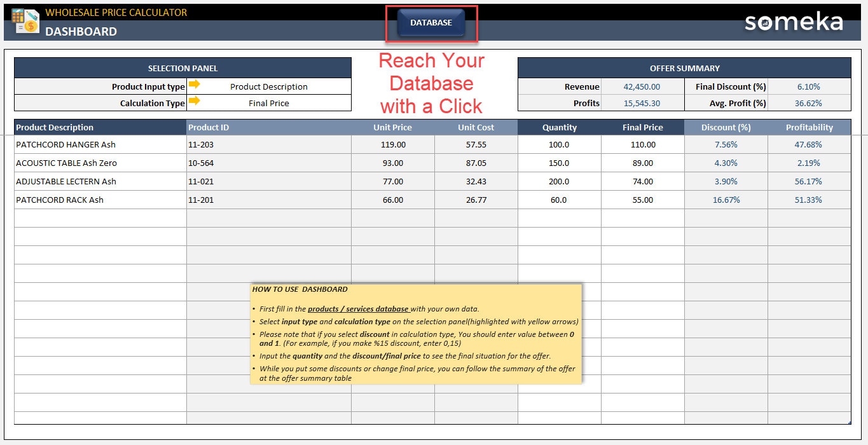This screenshot has width=868, height=445.
Task: Edit the Quantity cell showing 150.0
Action: point(559,163)
